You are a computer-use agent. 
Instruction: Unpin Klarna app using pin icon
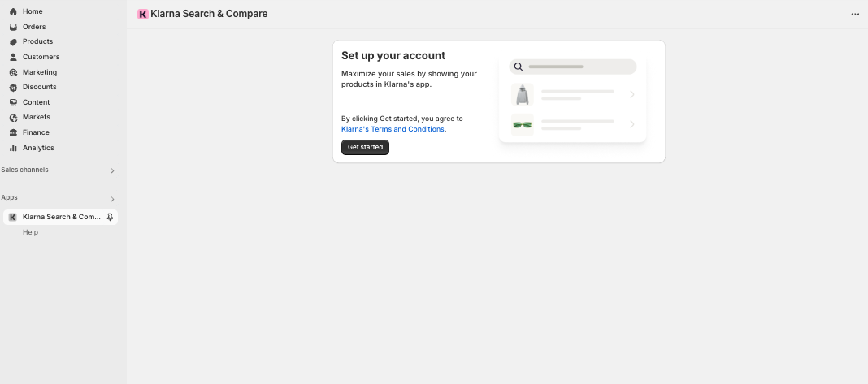click(110, 217)
